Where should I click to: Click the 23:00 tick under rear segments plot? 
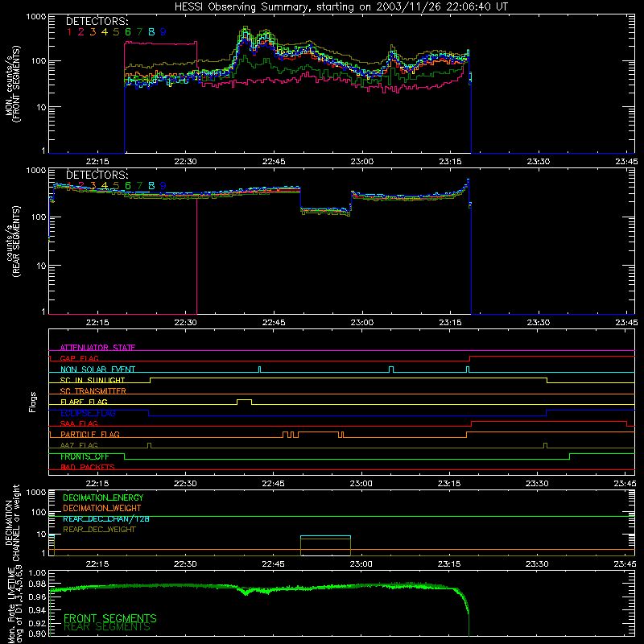tap(361, 323)
